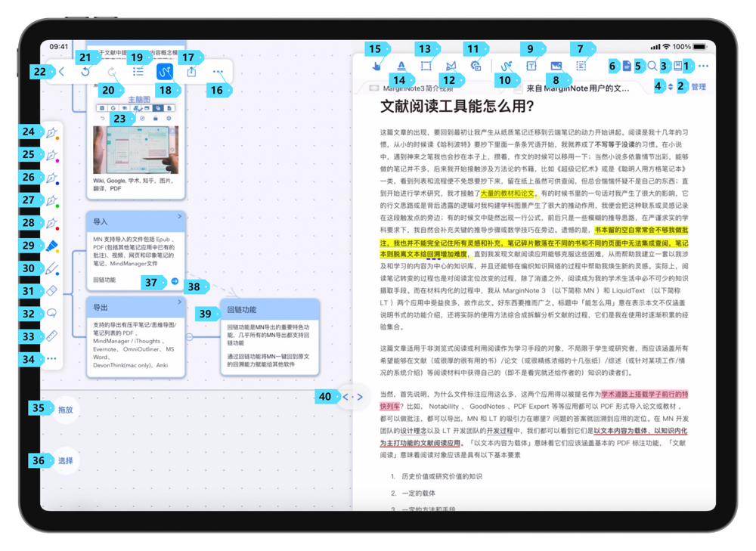
Task: Select the text box tool
Action: pyautogui.click(x=531, y=66)
